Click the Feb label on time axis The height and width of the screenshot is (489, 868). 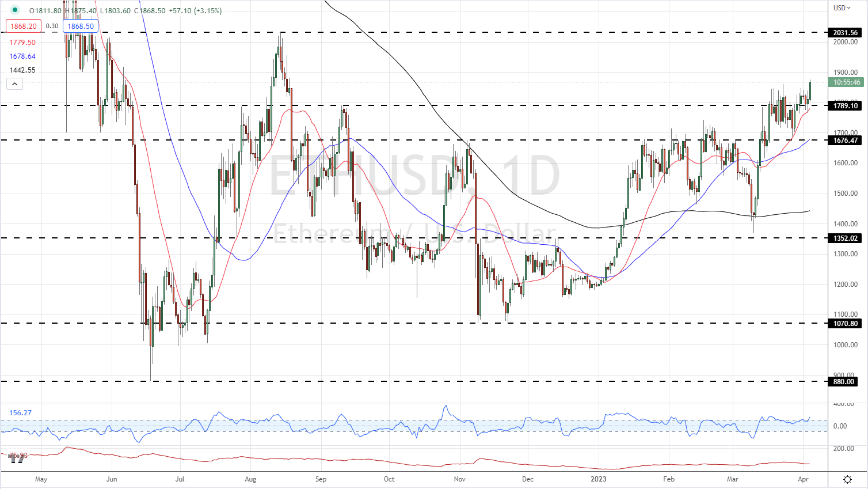tap(668, 479)
